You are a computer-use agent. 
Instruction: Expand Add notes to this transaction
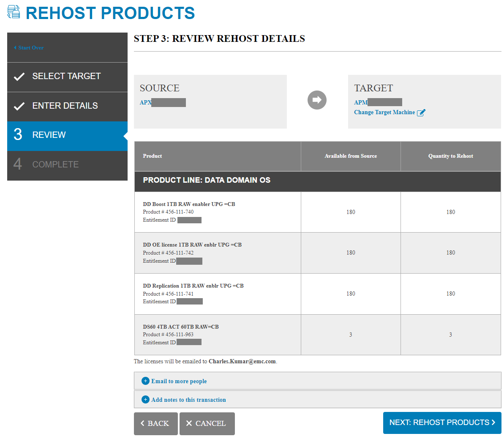tap(318, 400)
